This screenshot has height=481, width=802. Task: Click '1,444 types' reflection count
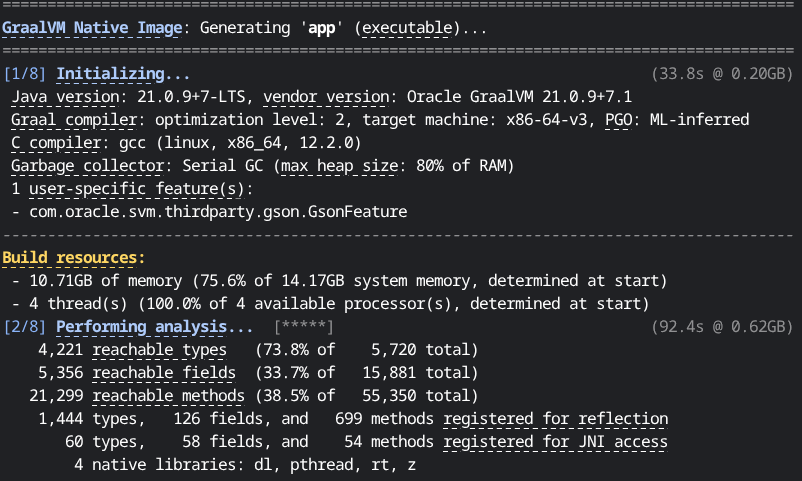(x=87, y=419)
